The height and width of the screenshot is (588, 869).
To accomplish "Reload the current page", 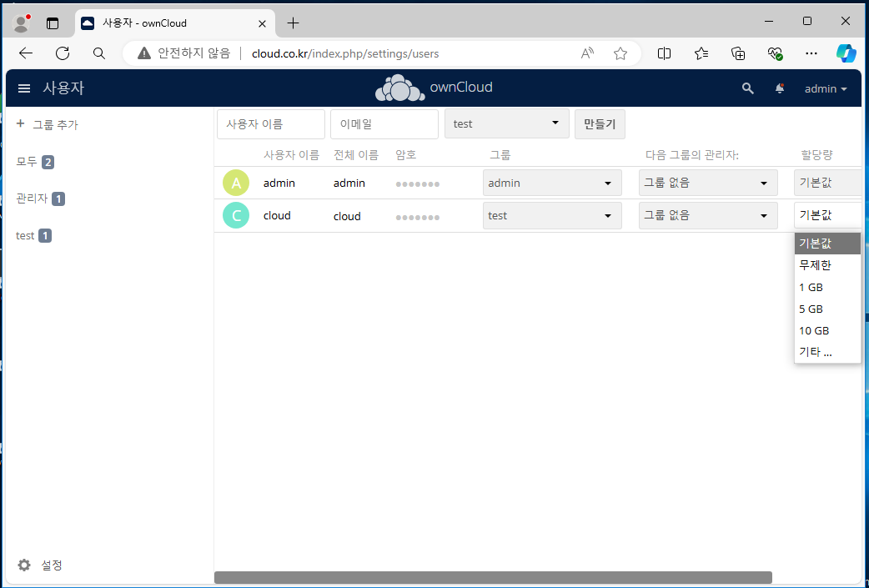I will (63, 53).
